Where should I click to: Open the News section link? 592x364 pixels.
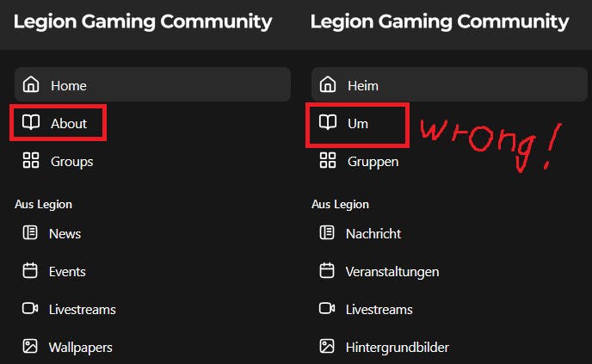coord(65,234)
